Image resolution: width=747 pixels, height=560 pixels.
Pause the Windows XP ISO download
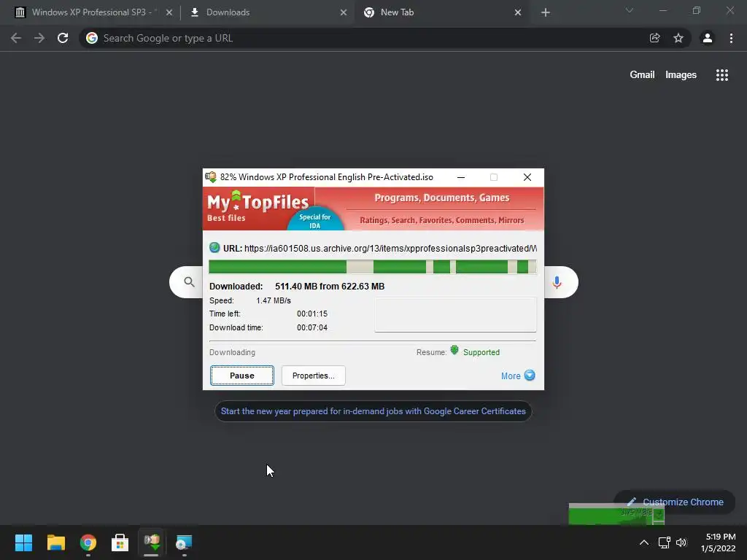coord(242,376)
